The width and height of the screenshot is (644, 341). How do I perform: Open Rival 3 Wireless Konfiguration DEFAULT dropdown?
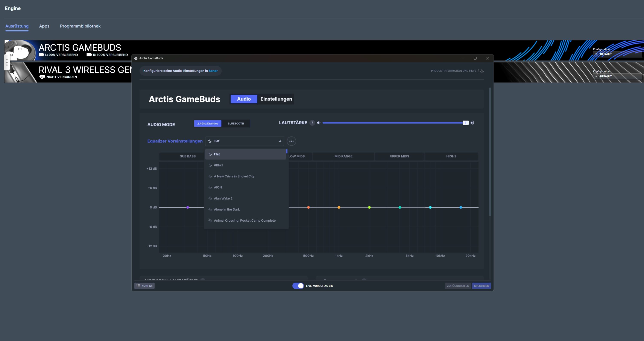tap(618, 76)
